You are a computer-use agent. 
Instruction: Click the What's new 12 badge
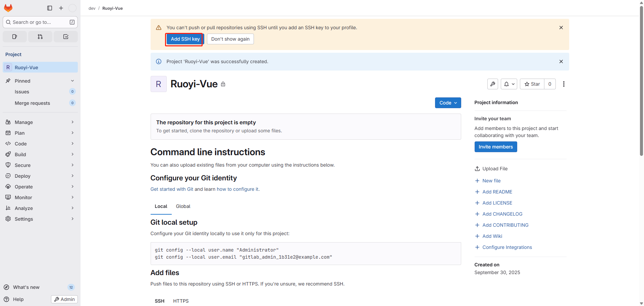coord(71,287)
